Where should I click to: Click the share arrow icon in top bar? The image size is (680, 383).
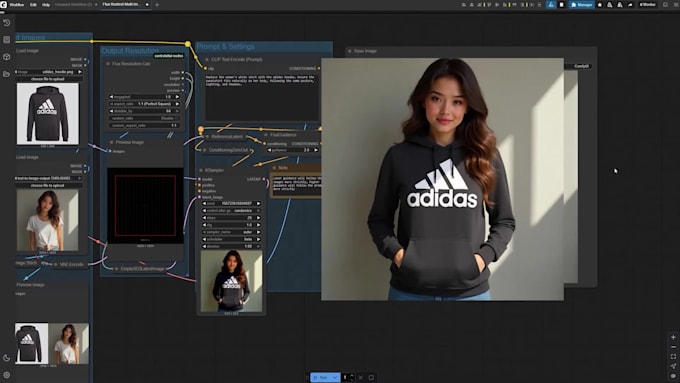click(630, 5)
